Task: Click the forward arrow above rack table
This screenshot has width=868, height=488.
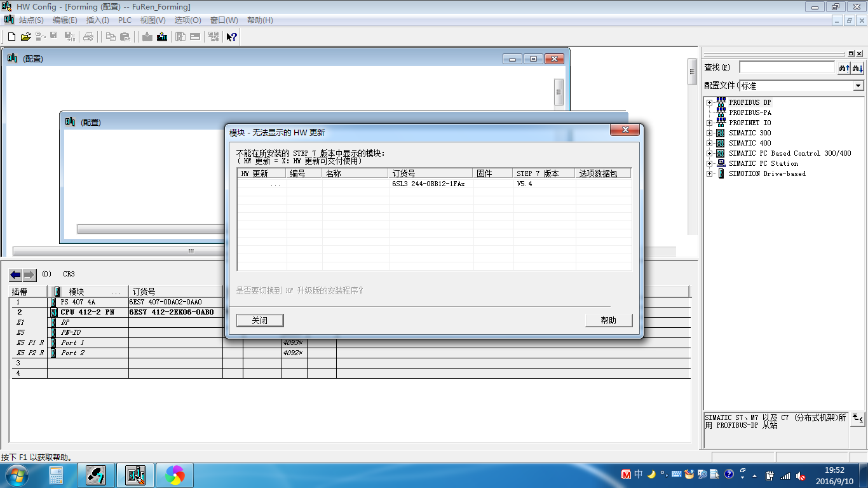Action: (x=30, y=275)
